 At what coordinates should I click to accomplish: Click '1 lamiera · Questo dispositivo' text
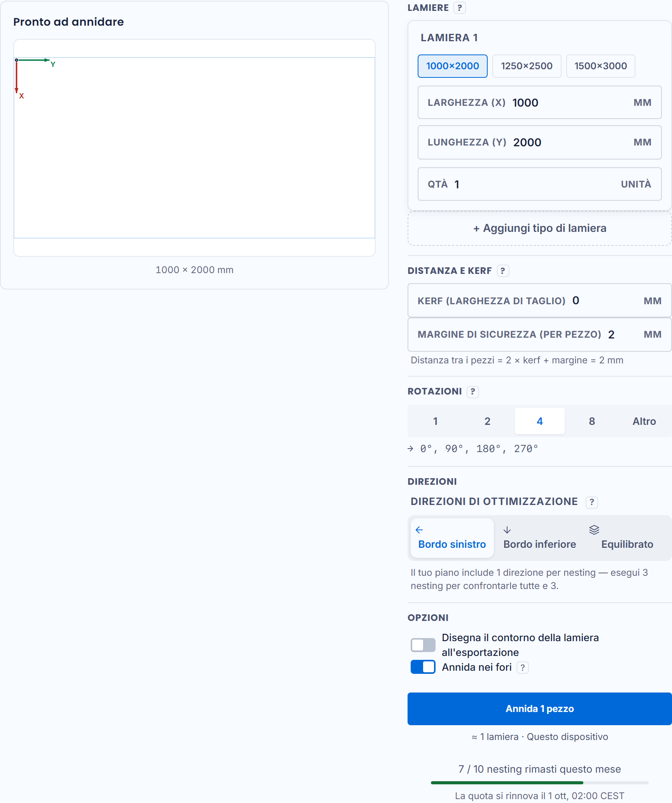coord(540,737)
